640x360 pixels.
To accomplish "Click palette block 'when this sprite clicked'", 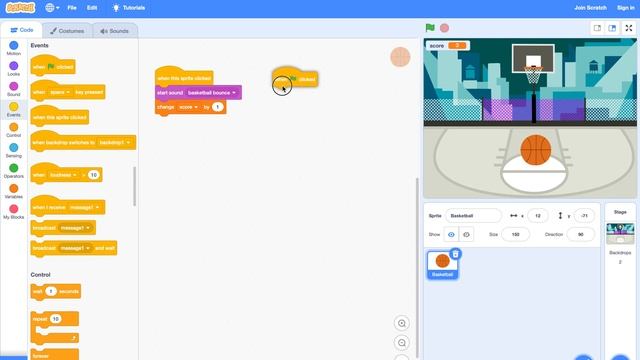I will click(60, 116).
